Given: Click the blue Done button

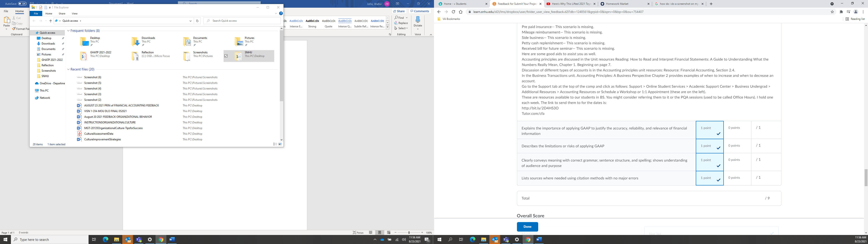Looking at the screenshot, I should tap(527, 227).
